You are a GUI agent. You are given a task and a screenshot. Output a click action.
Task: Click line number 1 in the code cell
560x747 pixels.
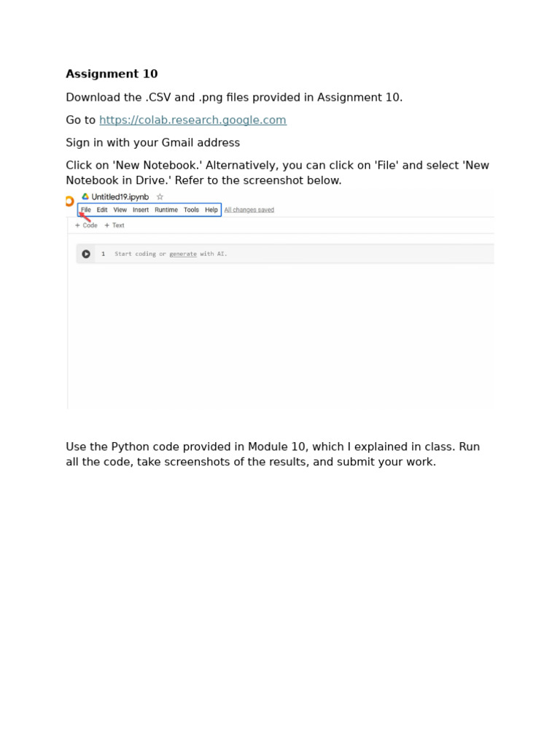103,254
